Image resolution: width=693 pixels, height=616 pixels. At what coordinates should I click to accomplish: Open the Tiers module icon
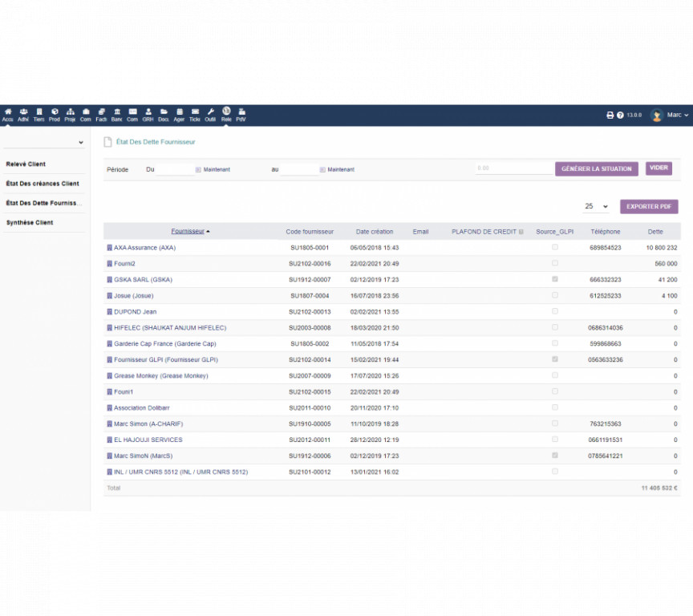[x=38, y=115]
